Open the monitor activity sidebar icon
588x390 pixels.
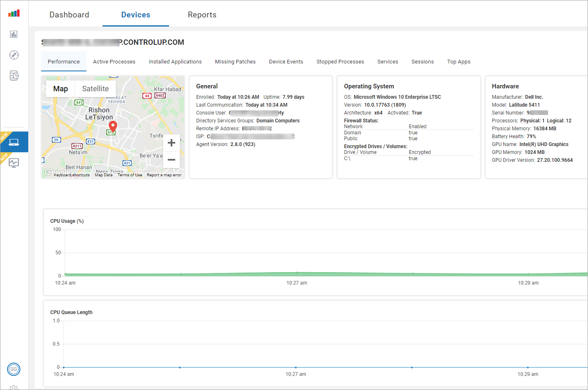[x=14, y=163]
